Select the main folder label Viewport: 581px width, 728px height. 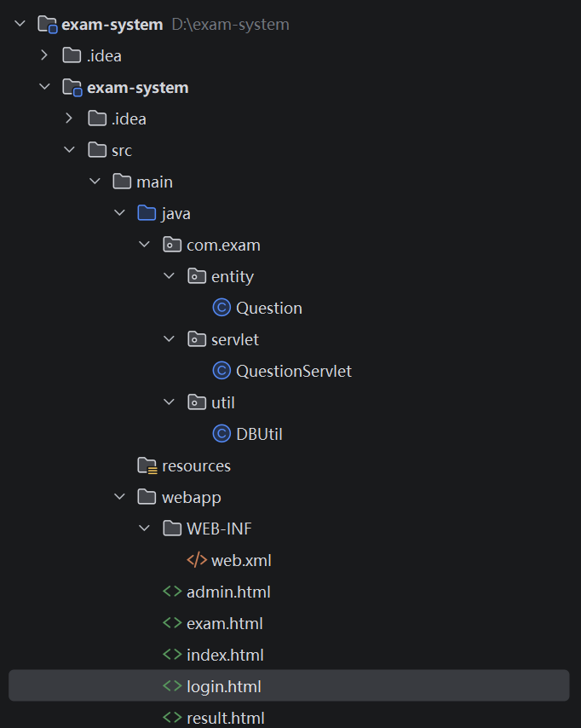pyautogui.click(x=154, y=182)
